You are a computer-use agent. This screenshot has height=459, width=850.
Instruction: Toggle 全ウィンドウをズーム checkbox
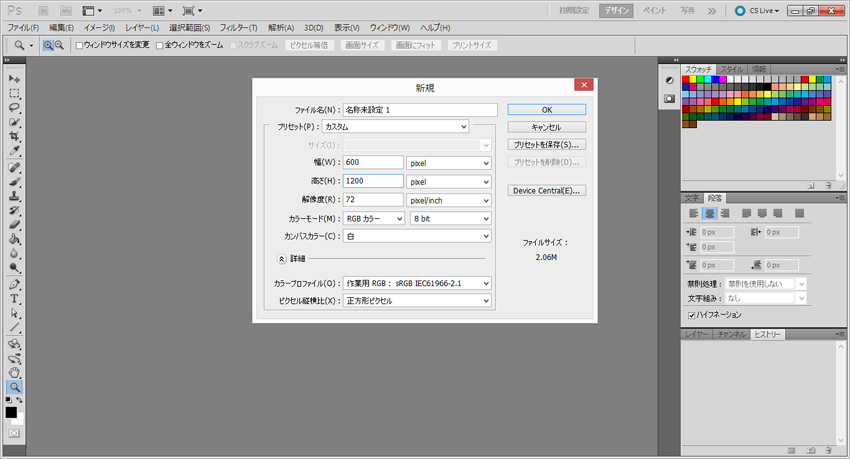coord(159,46)
